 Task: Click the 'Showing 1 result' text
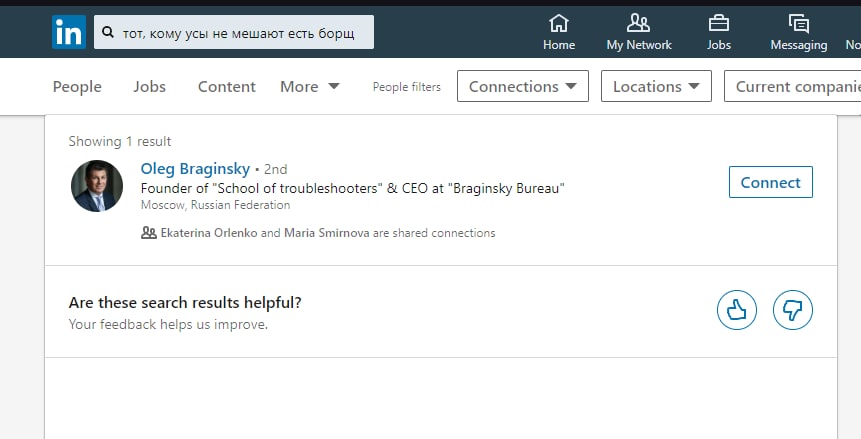pyautogui.click(x=120, y=141)
